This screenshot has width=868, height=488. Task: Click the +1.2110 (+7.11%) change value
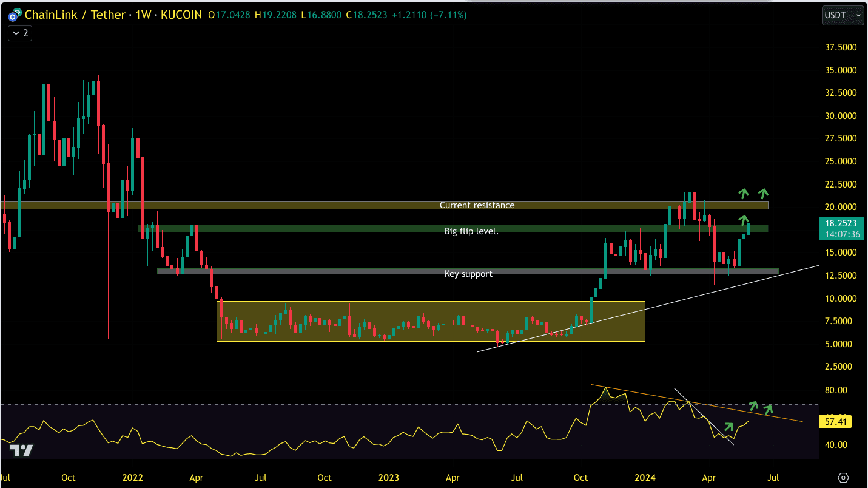coord(429,15)
